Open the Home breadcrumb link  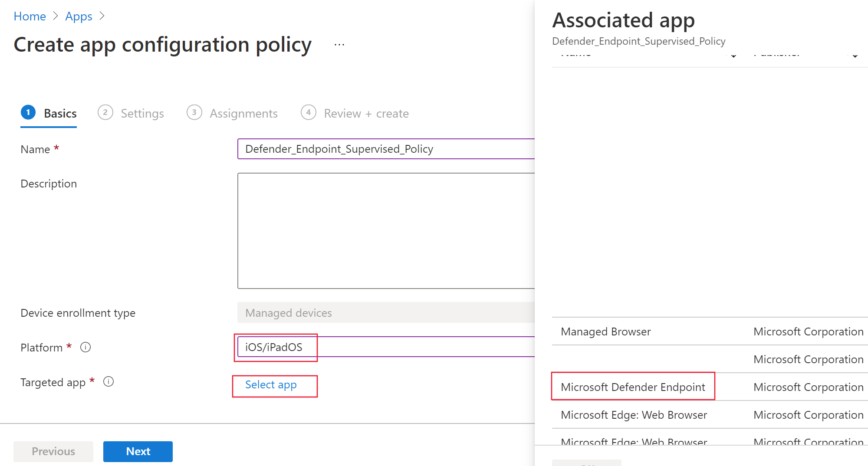(x=30, y=16)
